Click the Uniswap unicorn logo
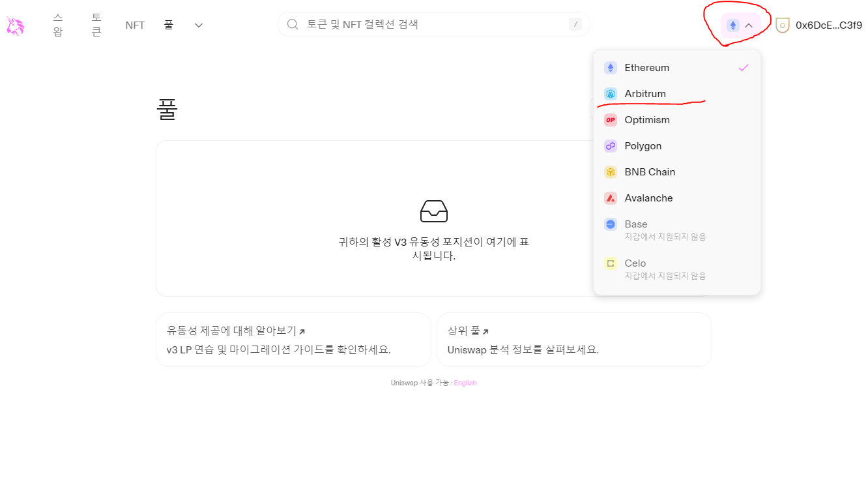The width and height of the screenshot is (868, 489). click(x=15, y=25)
